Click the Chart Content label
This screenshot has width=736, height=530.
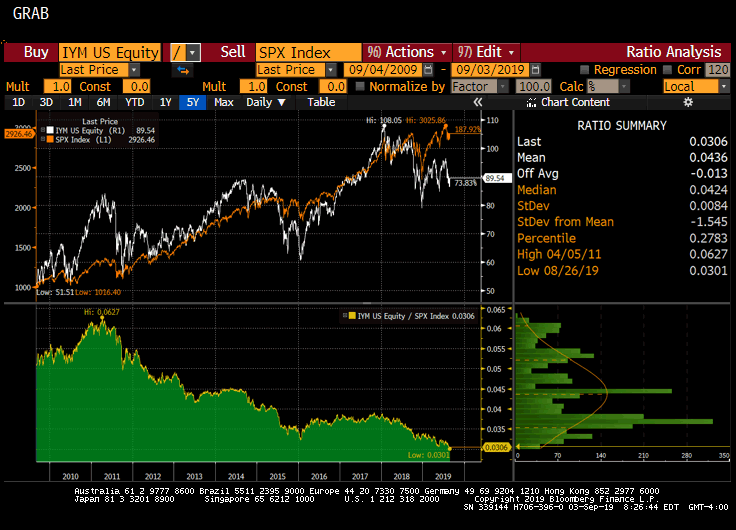(575, 102)
